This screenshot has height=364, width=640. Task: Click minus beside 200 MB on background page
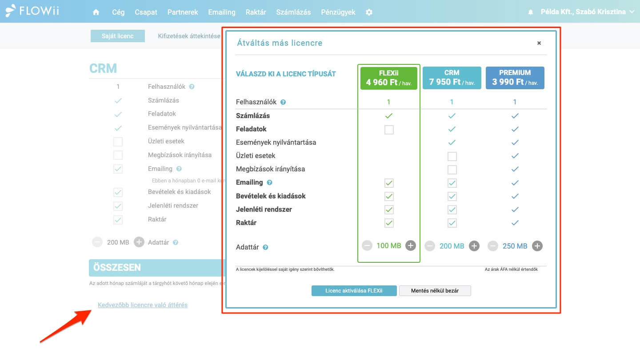click(97, 242)
